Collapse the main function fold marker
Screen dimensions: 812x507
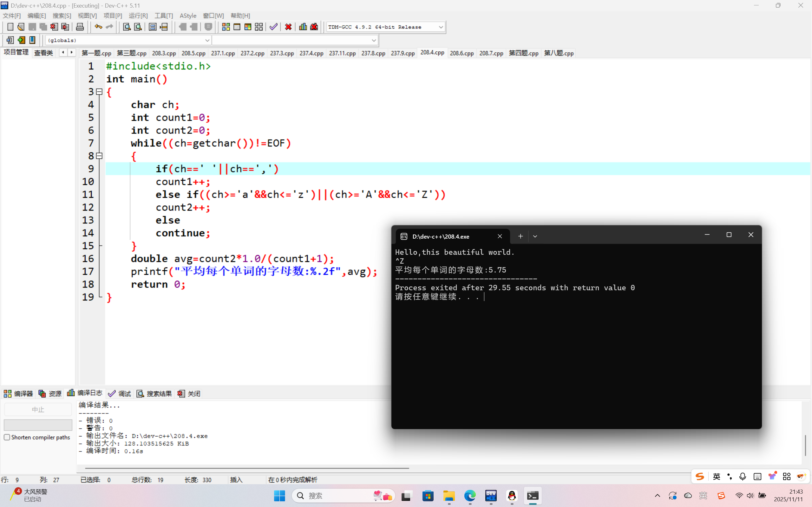point(99,92)
